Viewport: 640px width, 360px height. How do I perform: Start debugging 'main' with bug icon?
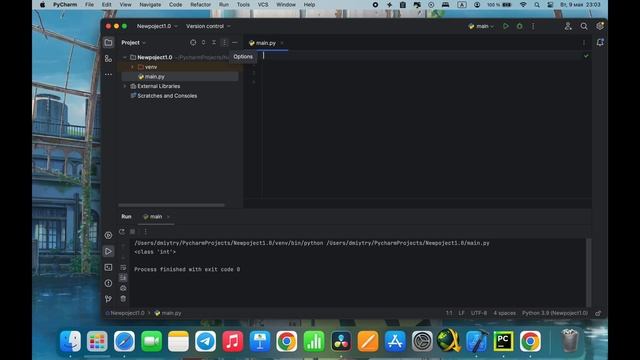click(520, 26)
